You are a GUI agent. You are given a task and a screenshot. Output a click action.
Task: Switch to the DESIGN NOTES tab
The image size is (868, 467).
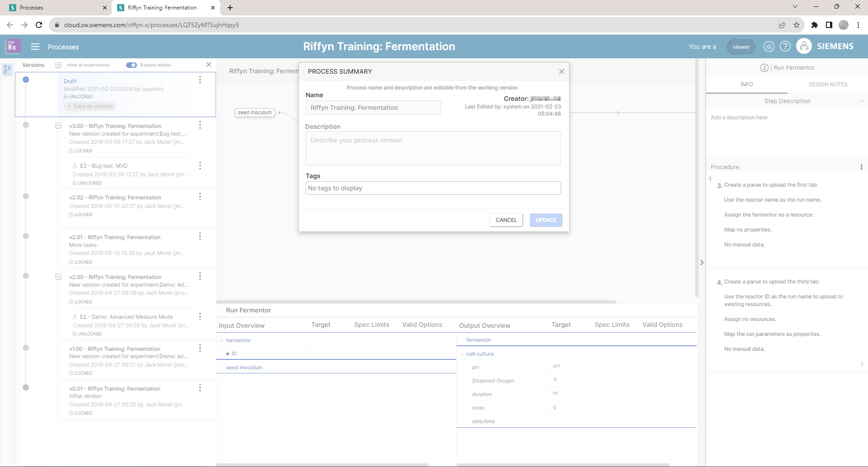pos(828,84)
